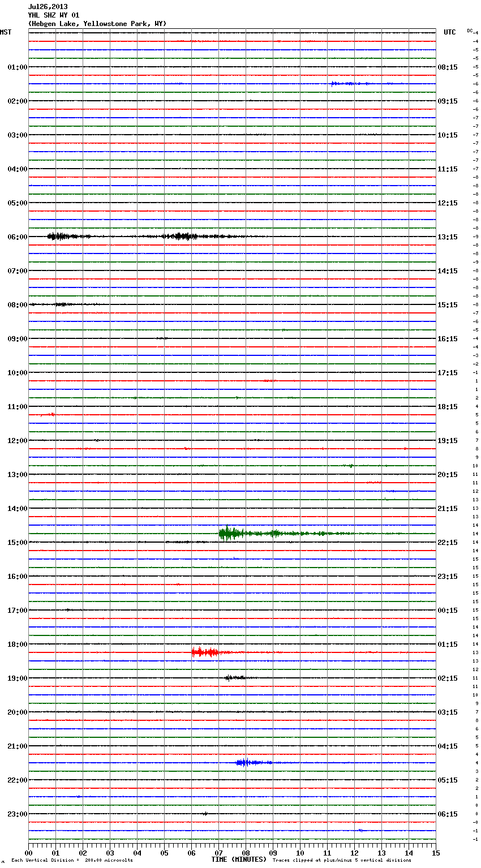Select the 04:00 MST time label
This screenshot has width=481, height=868.
tap(17, 169)
